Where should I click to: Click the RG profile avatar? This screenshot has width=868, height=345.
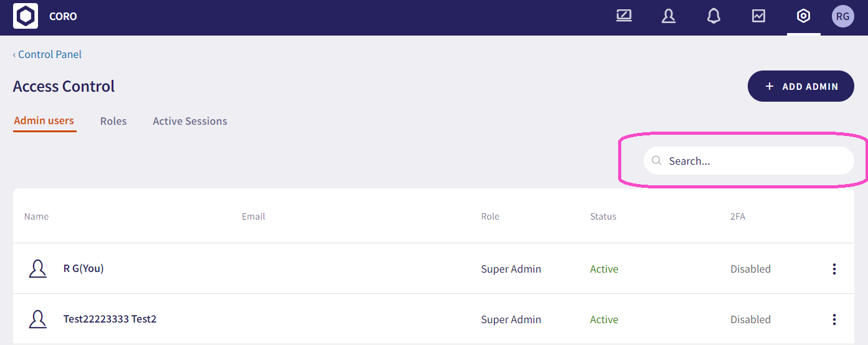[x=842, y=16]
